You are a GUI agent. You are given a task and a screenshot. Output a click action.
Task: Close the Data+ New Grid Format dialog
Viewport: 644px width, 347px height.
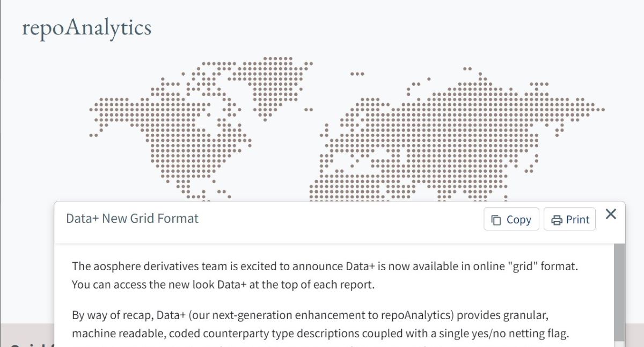[x=611, y=214]
